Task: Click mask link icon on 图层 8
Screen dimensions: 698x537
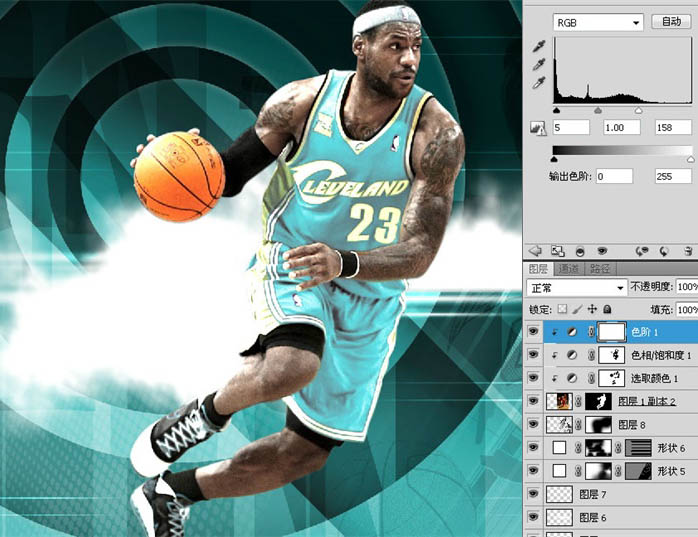Action: click(578, 425)
